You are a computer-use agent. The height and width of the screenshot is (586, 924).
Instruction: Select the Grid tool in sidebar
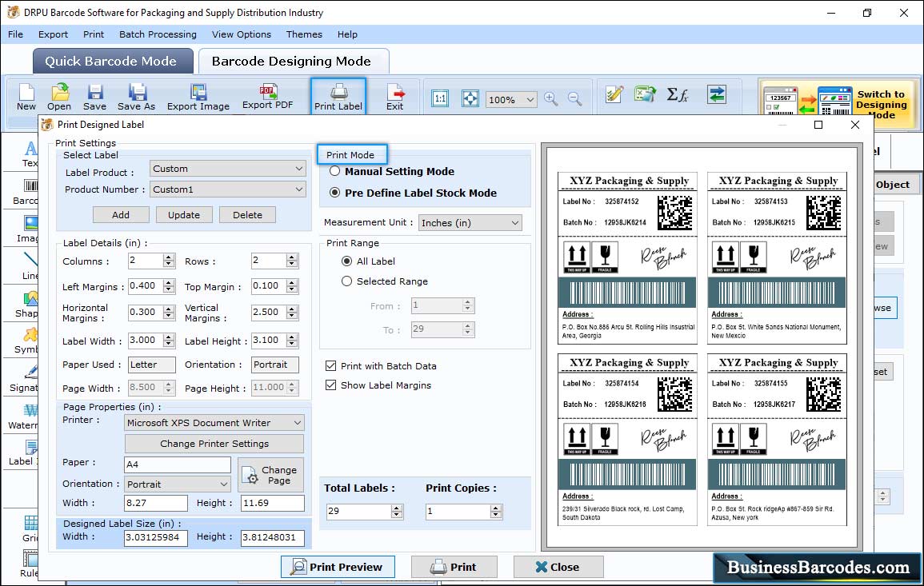click(x=30, y=529)
